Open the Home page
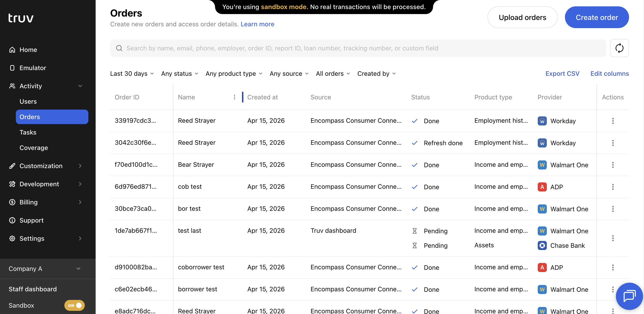The height and width of the screenshot is (314, 644). tap(28, 50)
